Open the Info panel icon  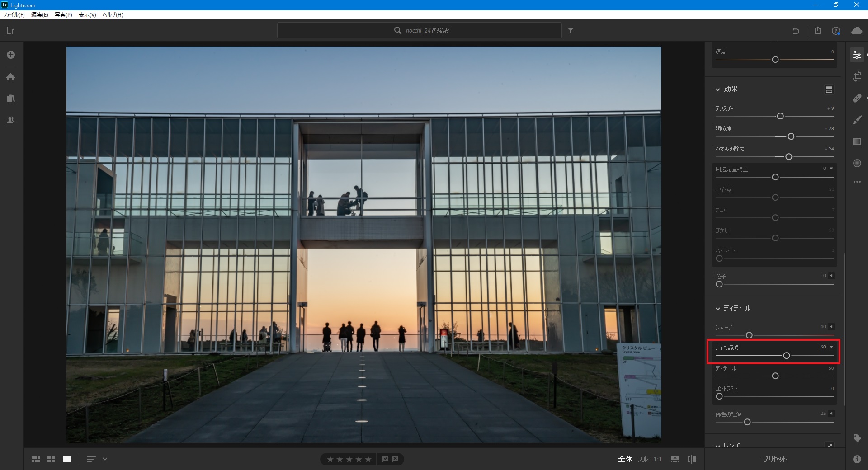coord(857,459)
